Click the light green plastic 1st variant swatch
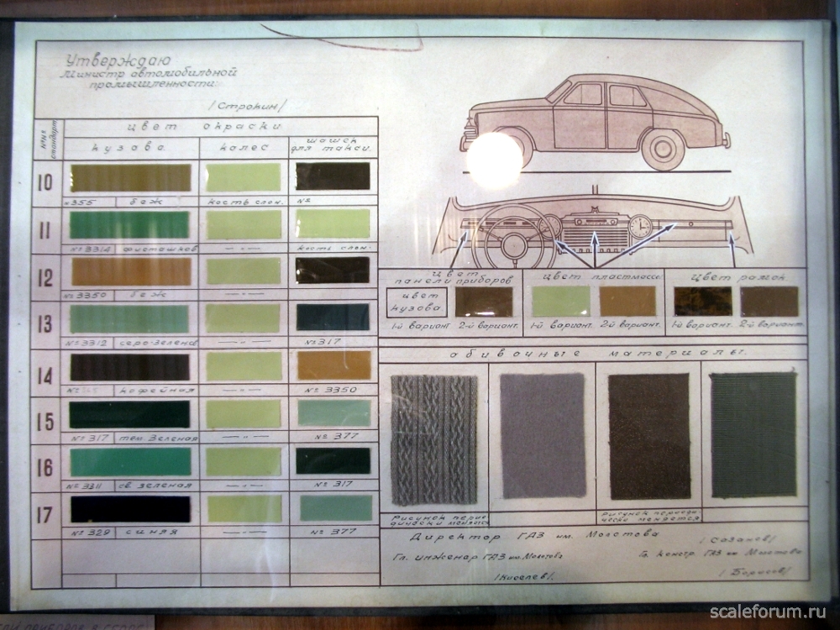Screen dimensions: 840x630 [561, 301]
